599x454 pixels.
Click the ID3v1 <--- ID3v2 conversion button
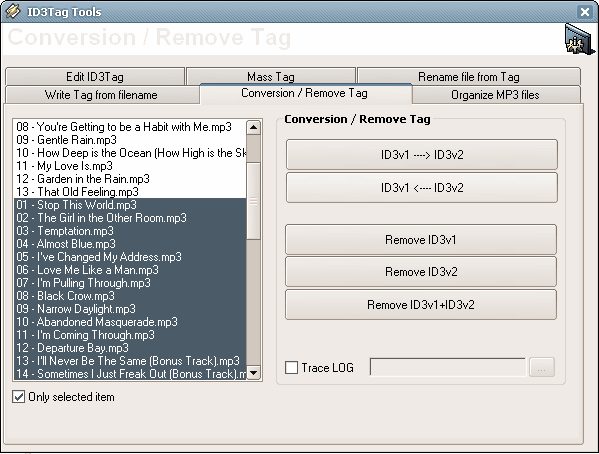click(422, 187)
